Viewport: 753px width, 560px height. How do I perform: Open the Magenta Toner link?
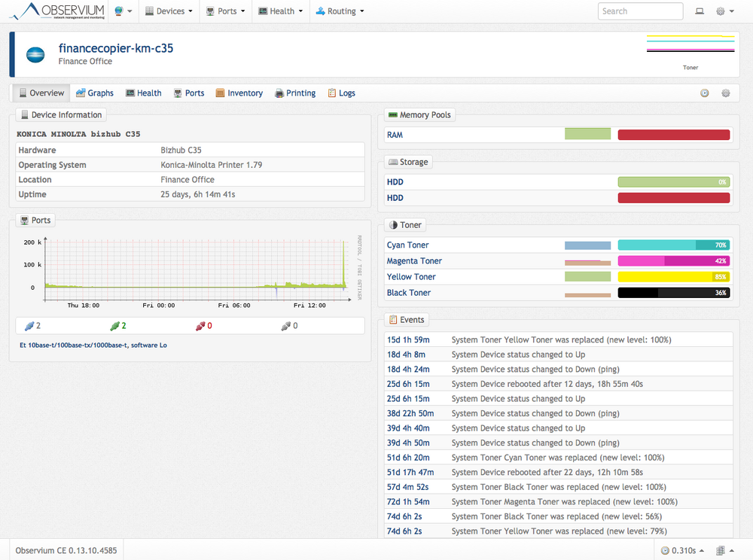pyautogui.click(x=414, y=261)
